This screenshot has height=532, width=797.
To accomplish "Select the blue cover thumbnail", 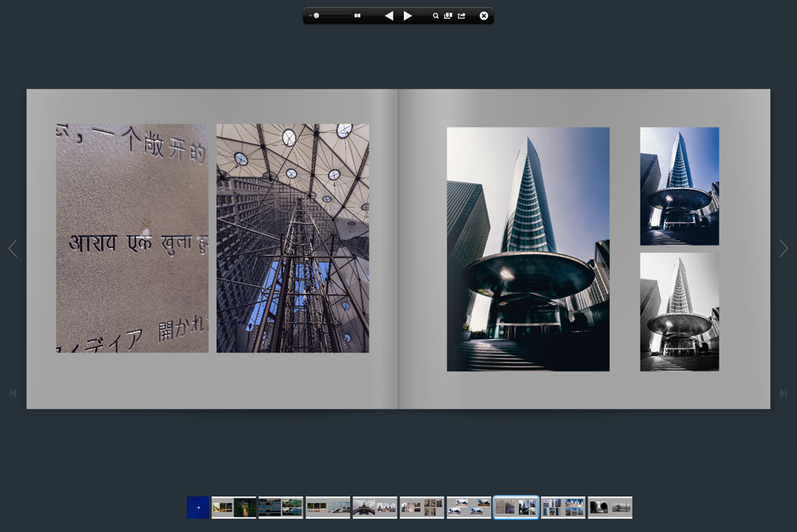I will (198, 507).
